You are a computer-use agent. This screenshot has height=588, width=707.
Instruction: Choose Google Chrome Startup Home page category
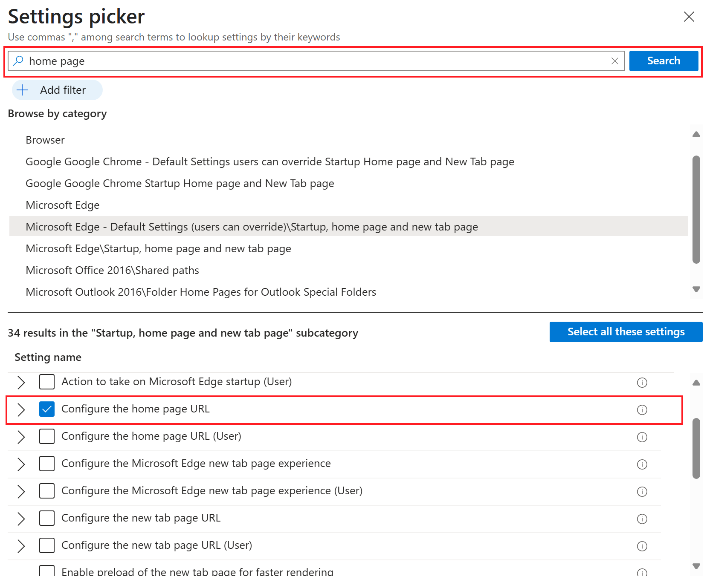click(x=180, y=183)
